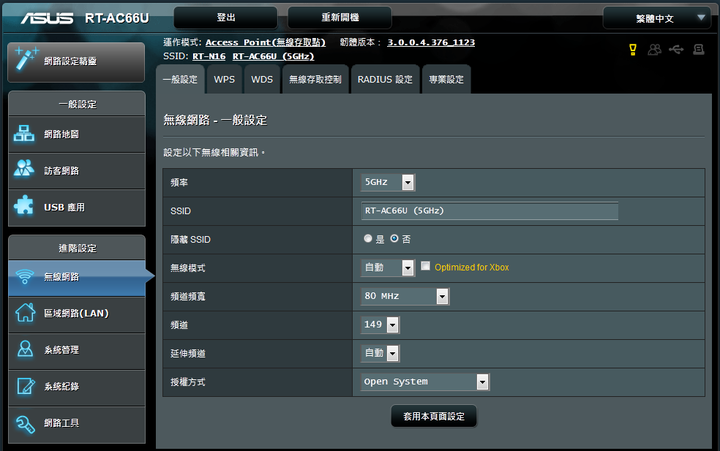Click the 頻道頻寬 bandwidth row label

[x=188, y=296]
